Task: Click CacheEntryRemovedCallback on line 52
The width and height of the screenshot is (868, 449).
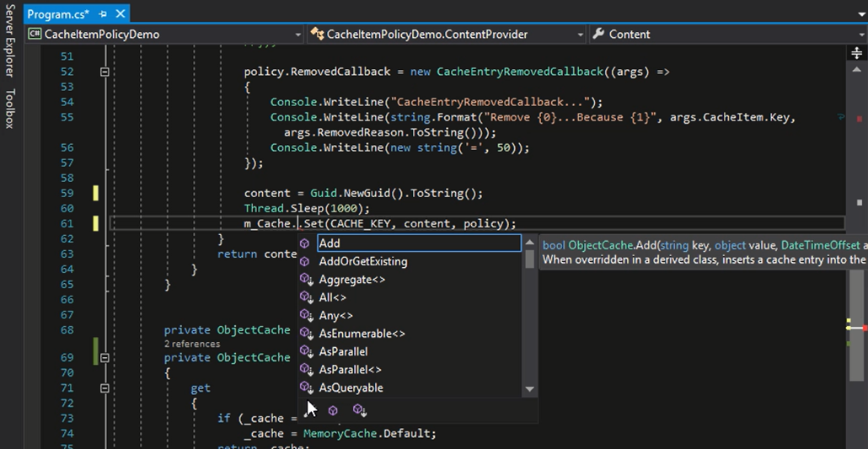Action: click(519, 72)
